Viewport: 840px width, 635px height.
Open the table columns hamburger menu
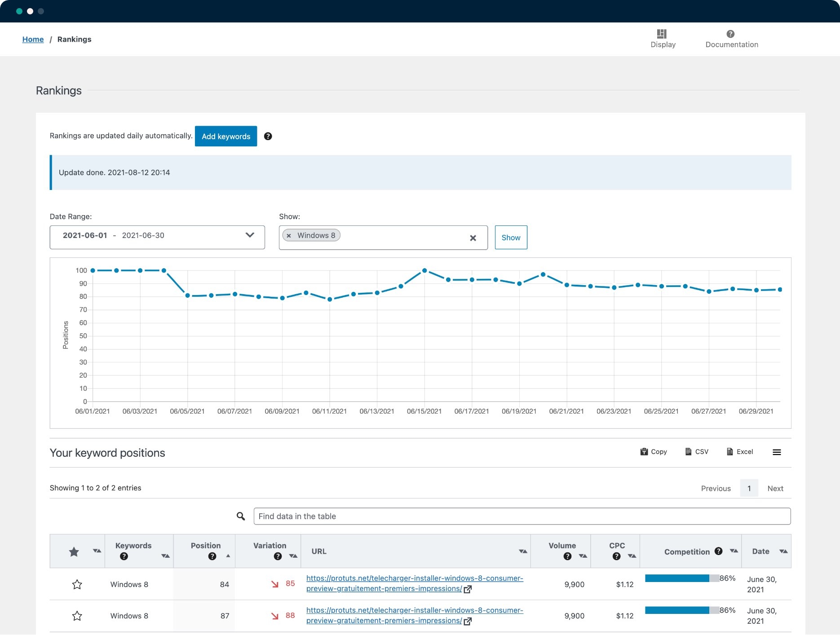777,452
